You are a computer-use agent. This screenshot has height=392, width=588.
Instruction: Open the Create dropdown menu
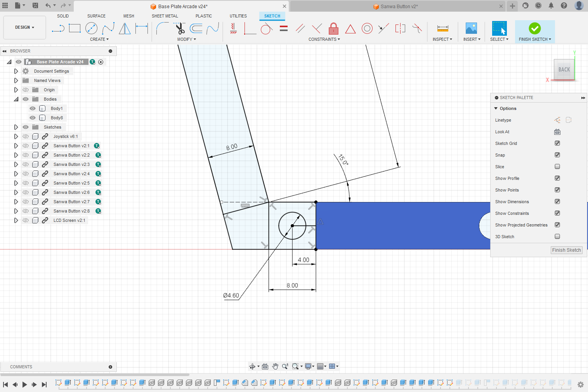coord(99,39)
